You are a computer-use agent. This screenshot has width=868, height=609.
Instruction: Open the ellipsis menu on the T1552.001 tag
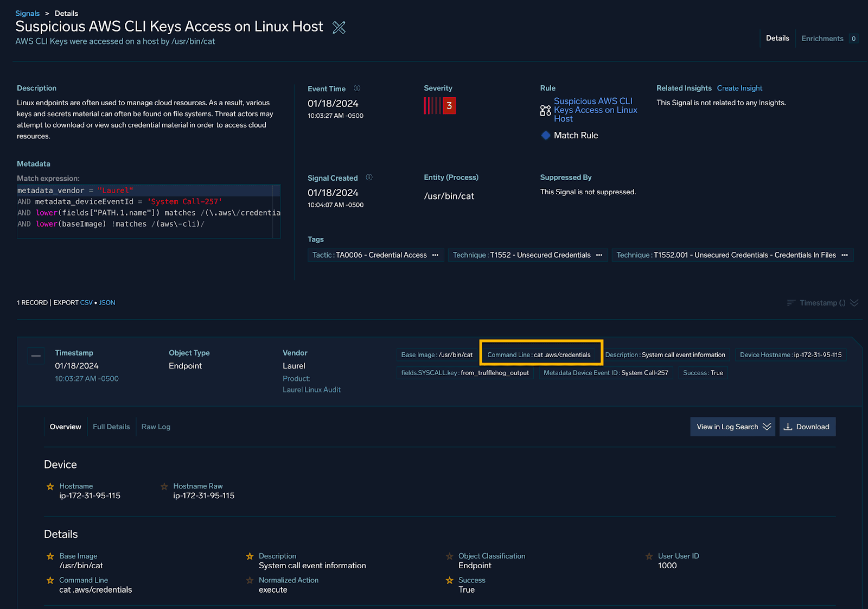(844, 255)
